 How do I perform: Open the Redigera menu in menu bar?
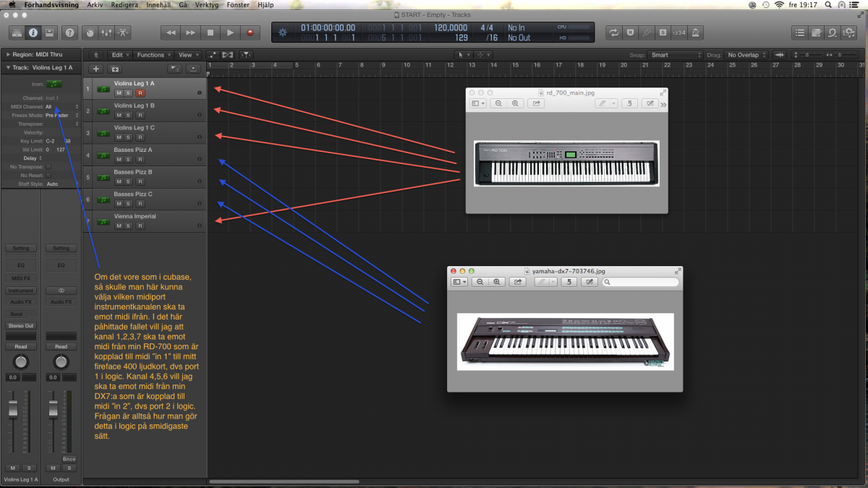[124, 4]
